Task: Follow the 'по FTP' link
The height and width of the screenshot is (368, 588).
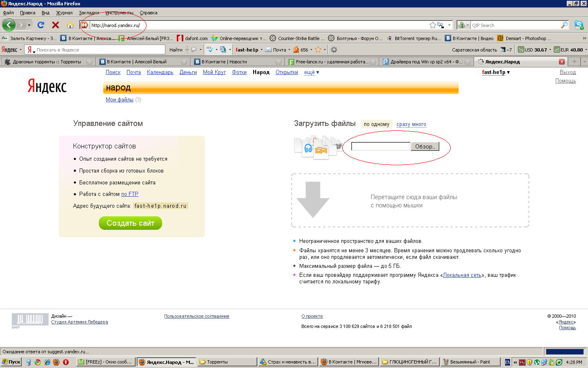Action: pos(130,194)
